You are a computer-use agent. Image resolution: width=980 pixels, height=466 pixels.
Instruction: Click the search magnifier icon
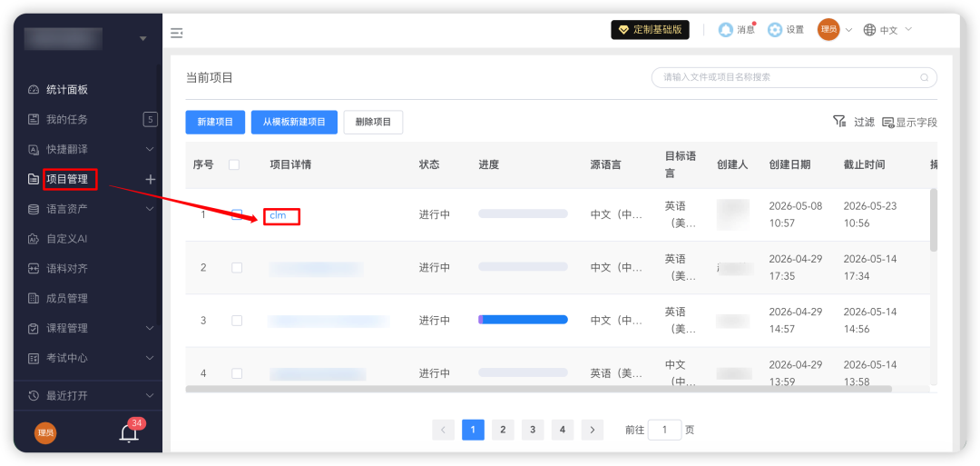coord(925,78)
